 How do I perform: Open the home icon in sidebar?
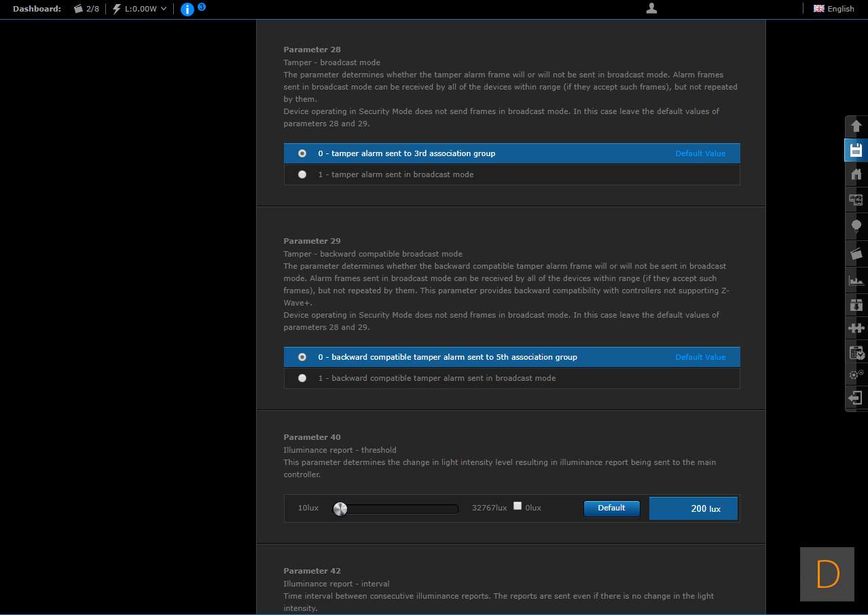[856, 174]
